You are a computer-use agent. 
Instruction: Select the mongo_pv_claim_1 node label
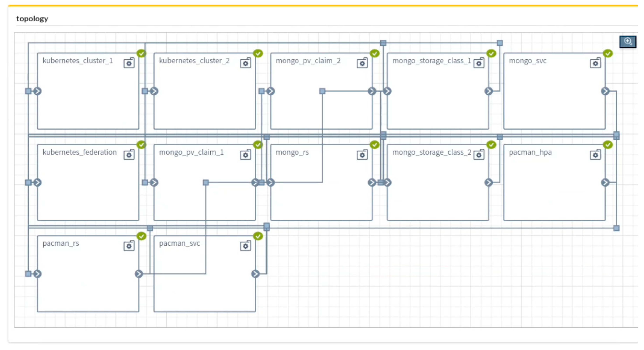191,152
